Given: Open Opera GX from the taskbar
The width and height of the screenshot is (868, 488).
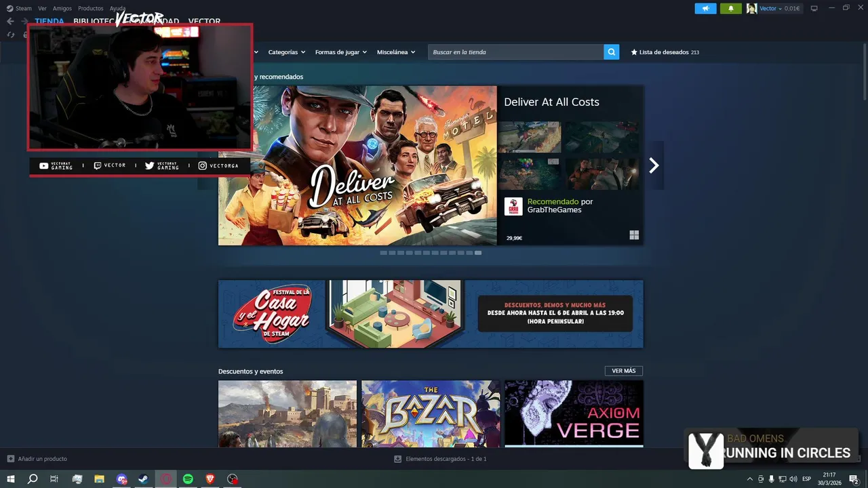Looking at the screenshot, I should 166,479.
